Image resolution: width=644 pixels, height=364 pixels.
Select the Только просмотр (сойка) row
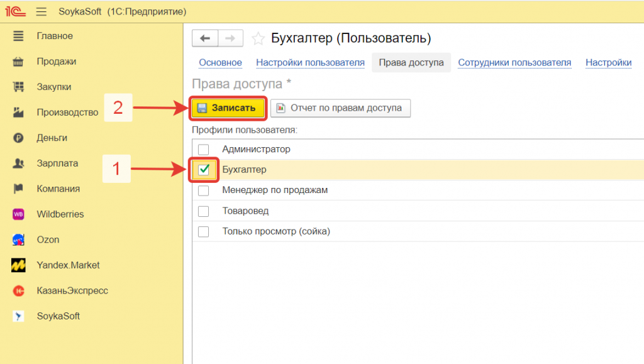point(276,231)
